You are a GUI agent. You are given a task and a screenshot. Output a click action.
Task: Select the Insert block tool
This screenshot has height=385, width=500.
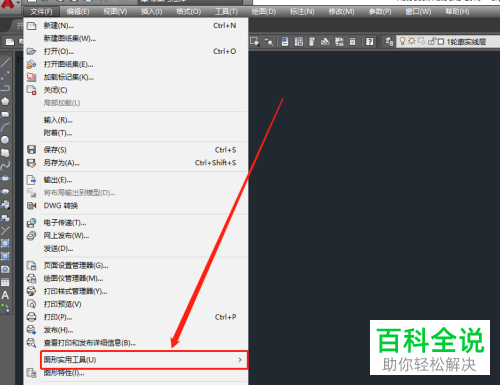pyautogui.click(x=5, y=205)
